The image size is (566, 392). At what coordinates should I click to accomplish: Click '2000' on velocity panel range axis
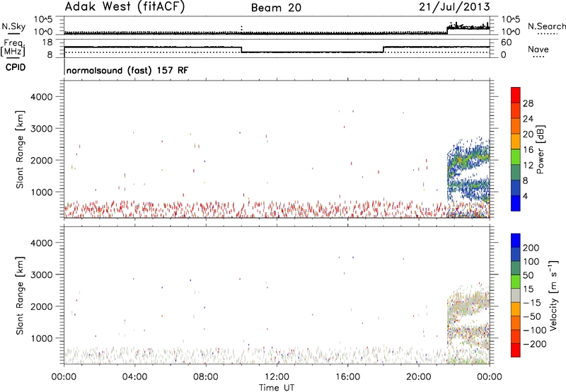[42, 306]
